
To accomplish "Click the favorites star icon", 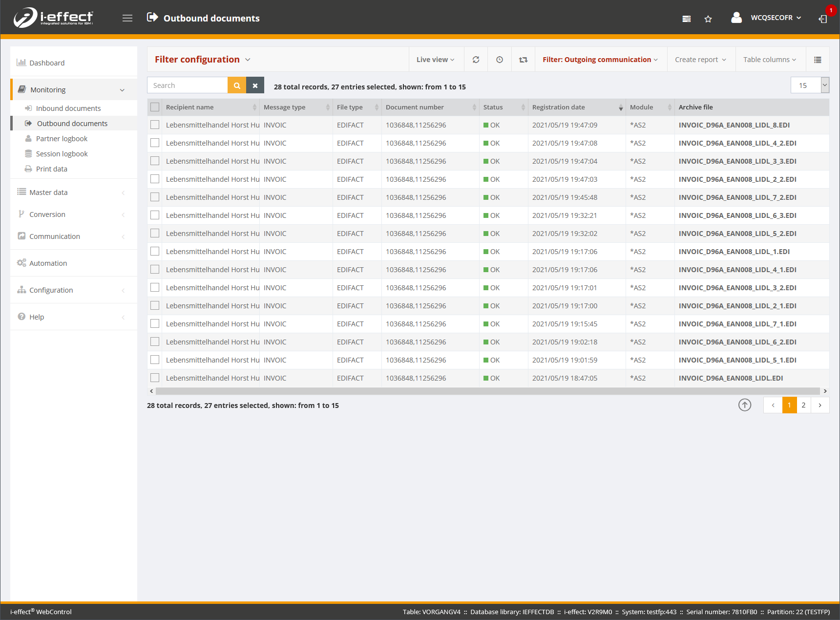I will (x=708, y=19).
